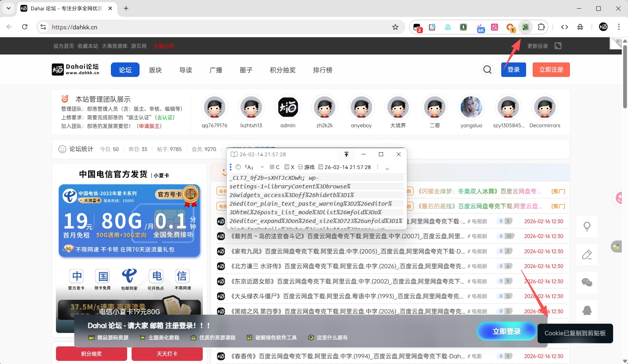Click the incognito hat toolbar icon
The height and width of the screenshot is (364, 628).
click(x=580, y=27)
